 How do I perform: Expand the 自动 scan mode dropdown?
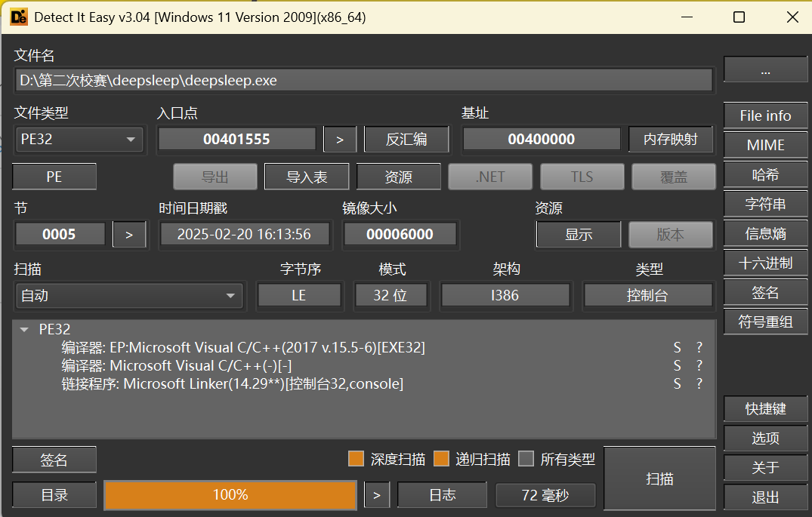coord(128,296)
